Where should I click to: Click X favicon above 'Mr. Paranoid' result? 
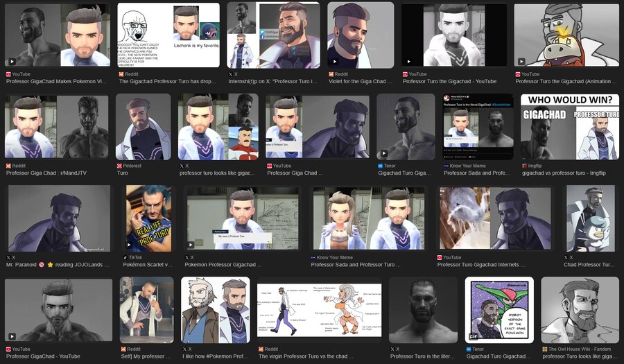tap(8, 257)
